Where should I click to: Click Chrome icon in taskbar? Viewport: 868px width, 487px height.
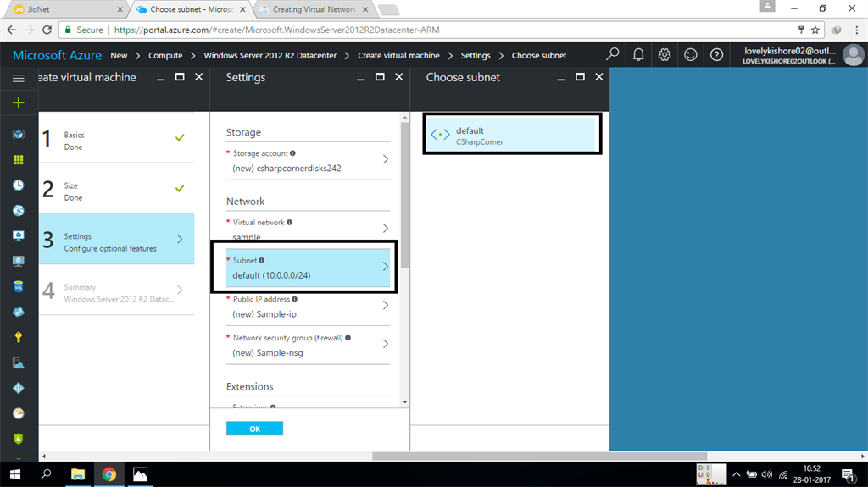click(109, 474)
